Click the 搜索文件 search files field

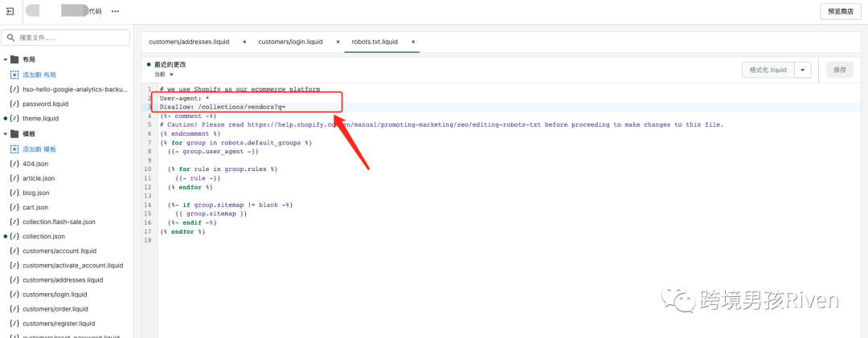[71, 38]
